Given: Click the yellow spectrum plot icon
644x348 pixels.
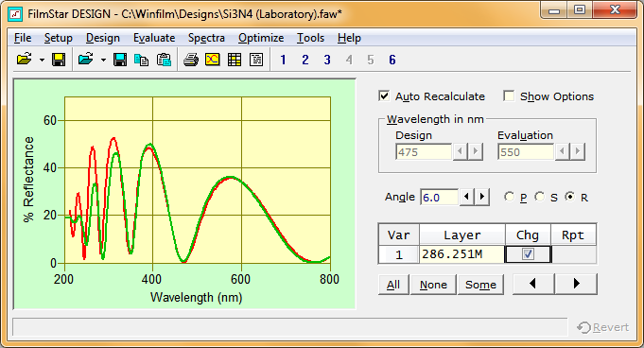Looking at the screenshot, I should (x=213, y=60).
